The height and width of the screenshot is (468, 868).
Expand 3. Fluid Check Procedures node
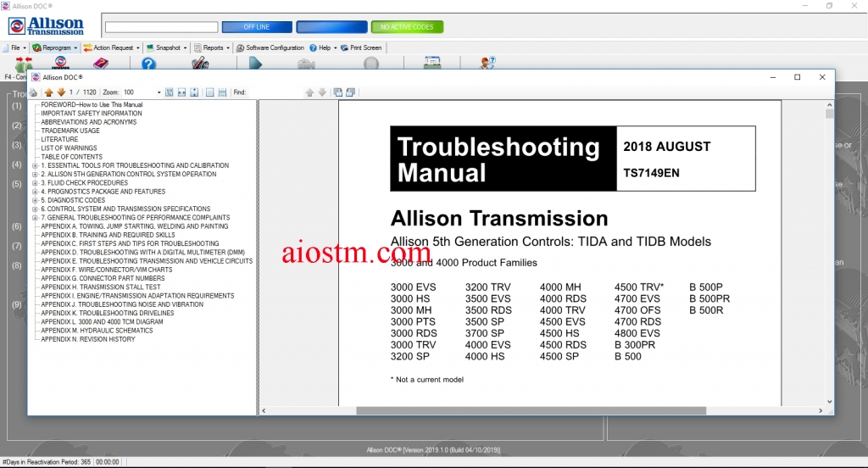click(x=35, y=183)
